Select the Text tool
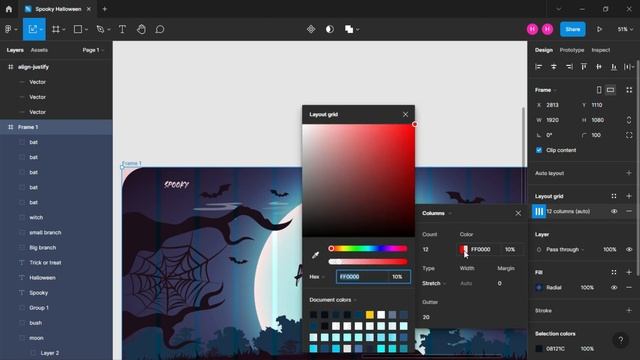 (x=122, y=29)
